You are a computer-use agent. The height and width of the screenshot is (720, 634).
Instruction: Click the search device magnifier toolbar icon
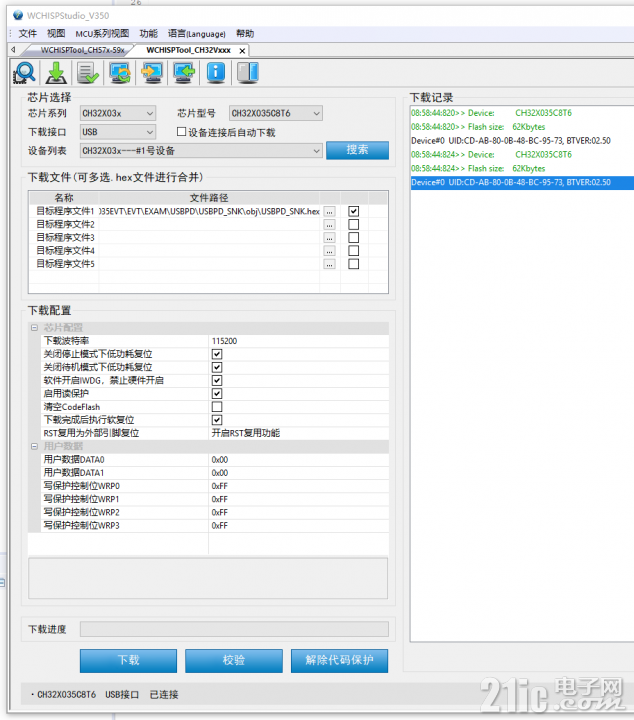click(x=24, y=73)
